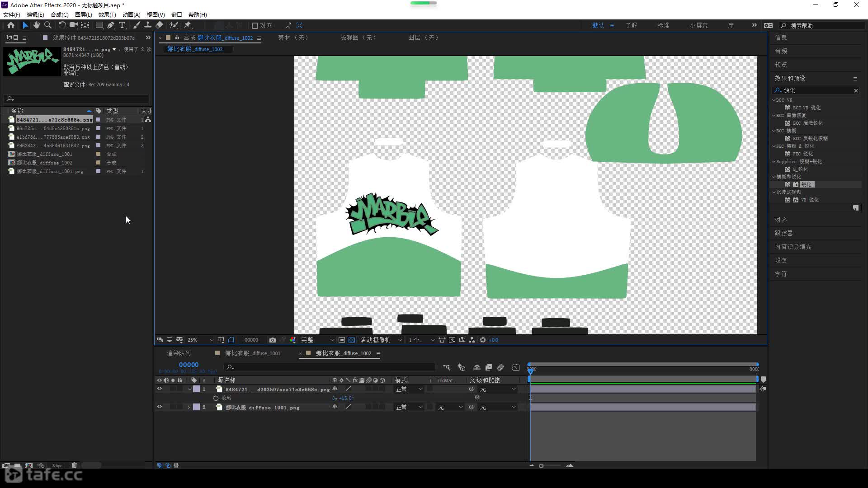Viewport: 868px width, 488px height.
Task: Open the 效果(T) menu
Action: [107, 14]
